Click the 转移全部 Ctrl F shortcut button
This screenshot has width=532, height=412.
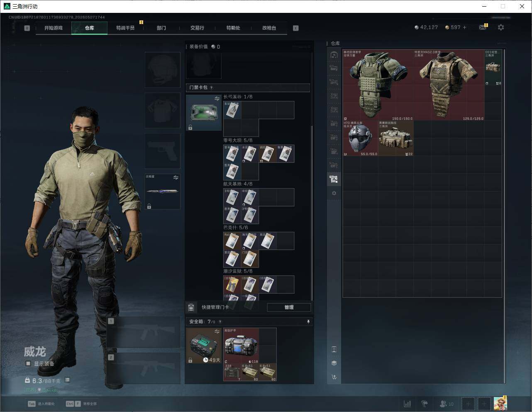(x=81, y=404)
